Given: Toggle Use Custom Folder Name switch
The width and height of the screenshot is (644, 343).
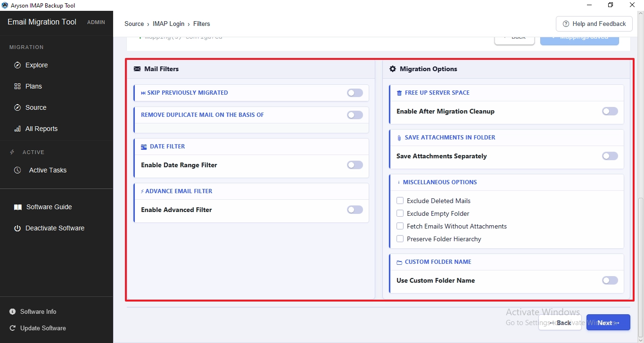Looking at the screenshot, I should (610, 280).
